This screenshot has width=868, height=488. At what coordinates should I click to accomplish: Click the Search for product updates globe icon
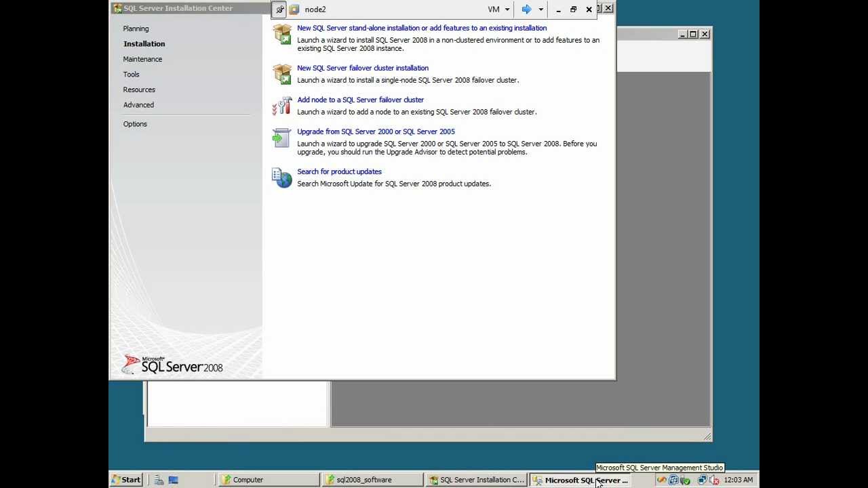click(282, 178)
